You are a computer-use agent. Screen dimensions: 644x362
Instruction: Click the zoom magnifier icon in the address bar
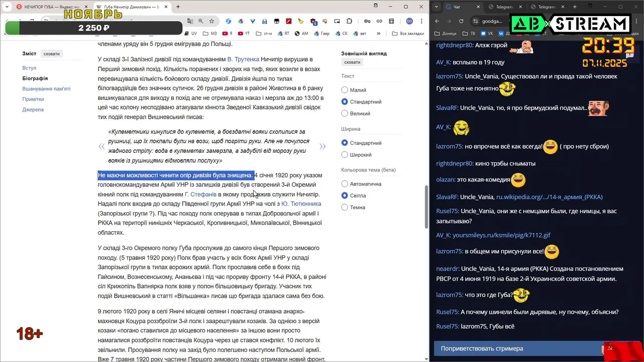(x=201, y=21)
